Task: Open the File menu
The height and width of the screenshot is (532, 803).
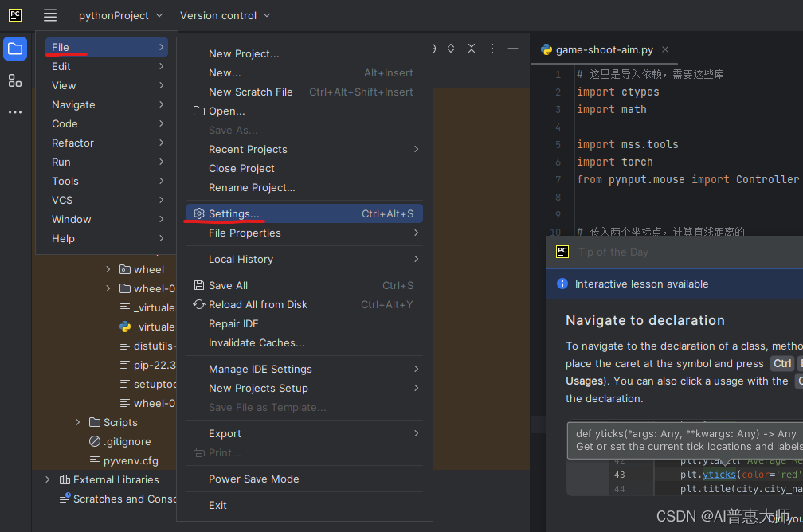Action: click(x=107, y=47)
